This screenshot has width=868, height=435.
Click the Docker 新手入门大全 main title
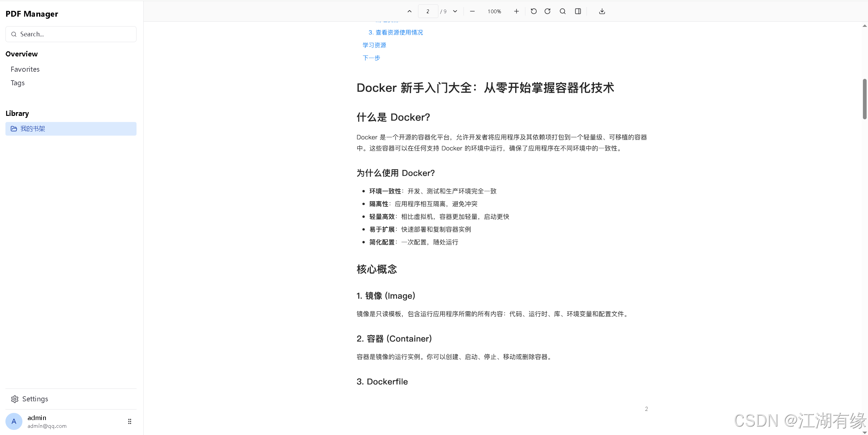(x=485, y=87)
